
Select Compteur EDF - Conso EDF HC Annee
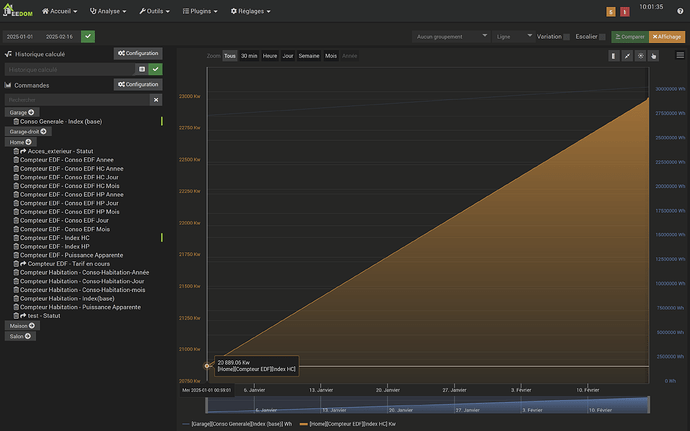[x=72, y=169]
